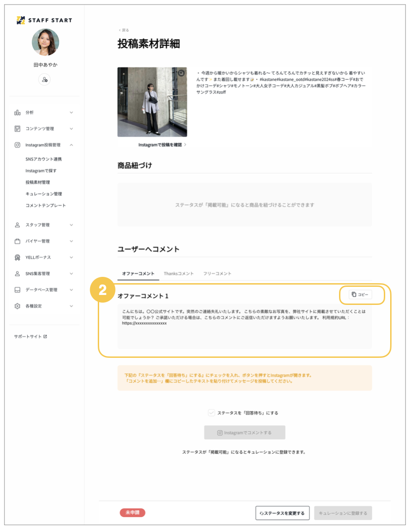The image size is (411, 532).
Task: Click the 分析 bar chart icon
Action: pyautogui.click(x=17, y=113)
